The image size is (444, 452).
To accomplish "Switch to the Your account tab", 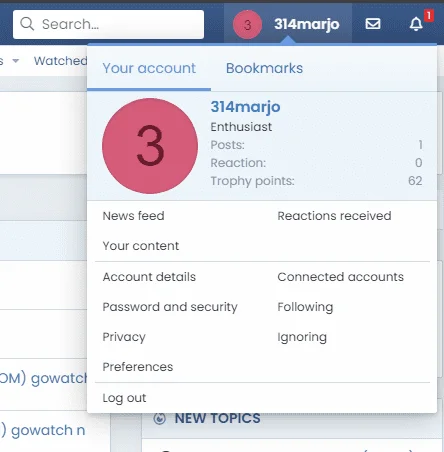I will [x=149, y=68].
